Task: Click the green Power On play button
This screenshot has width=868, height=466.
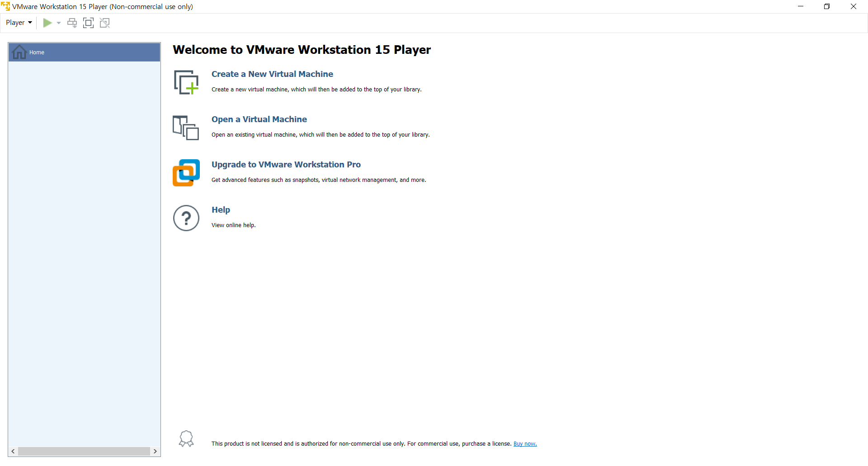Action: (x=47, y=23)
